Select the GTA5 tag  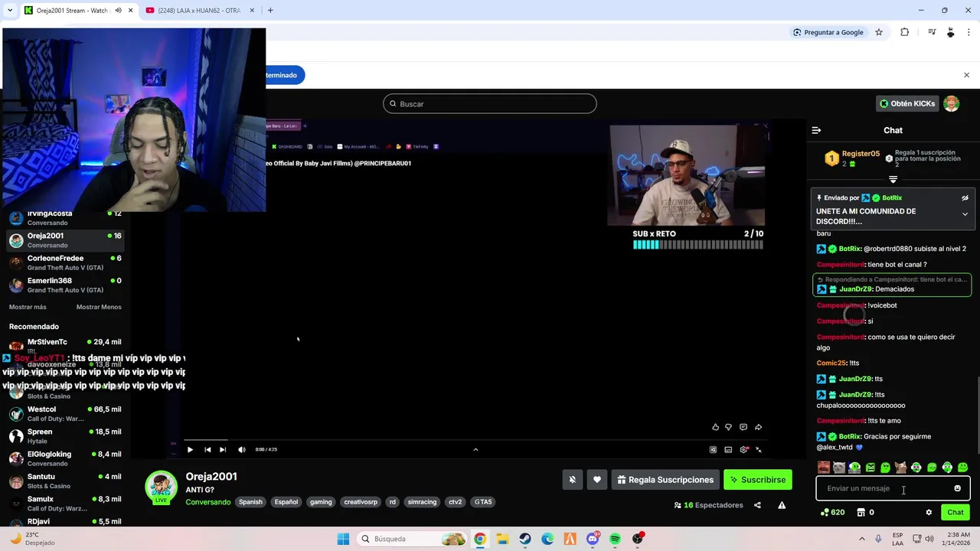tap(483, 502)
